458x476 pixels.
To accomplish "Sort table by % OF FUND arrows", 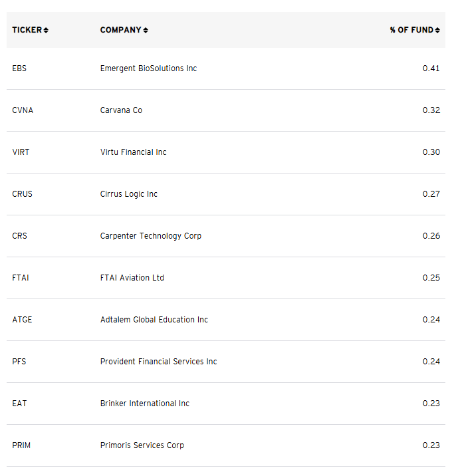I will click(x=437, y=30).
